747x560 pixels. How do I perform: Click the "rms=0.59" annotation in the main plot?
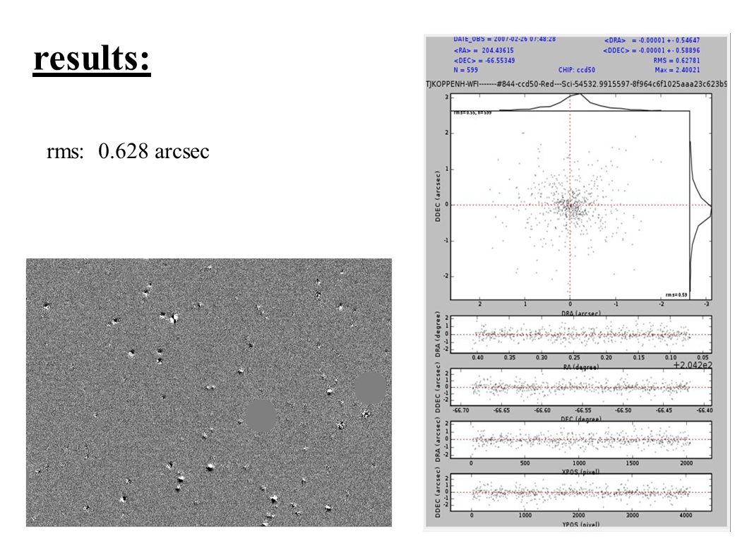(676, 295)
